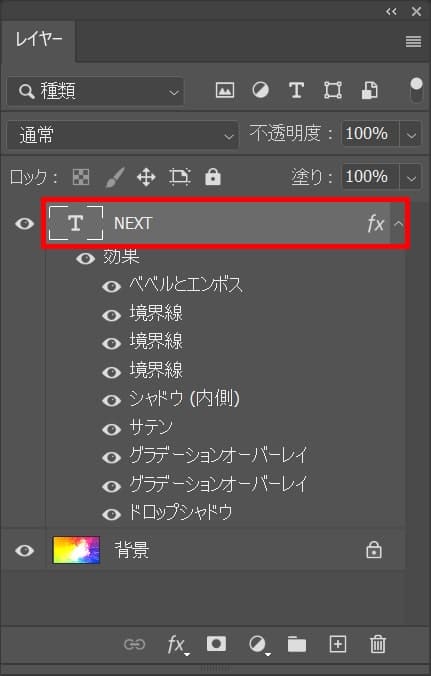Select the レイヤー panel tab
This screenshot has width=431, height=676.
coord(38,39)
